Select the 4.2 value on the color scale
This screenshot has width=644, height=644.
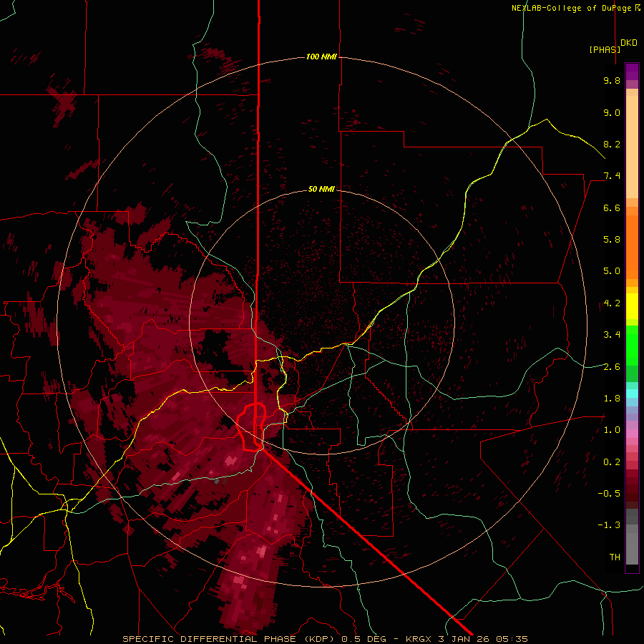[x=612, y=303]
